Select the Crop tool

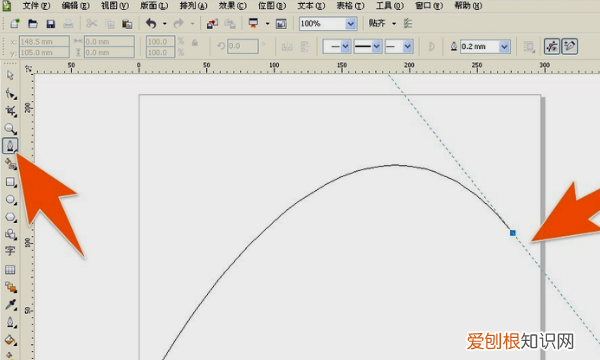tap(10, 111)
